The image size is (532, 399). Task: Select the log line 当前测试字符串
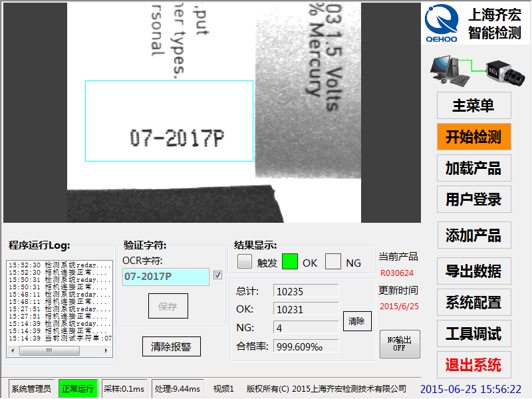pos(60,338)
